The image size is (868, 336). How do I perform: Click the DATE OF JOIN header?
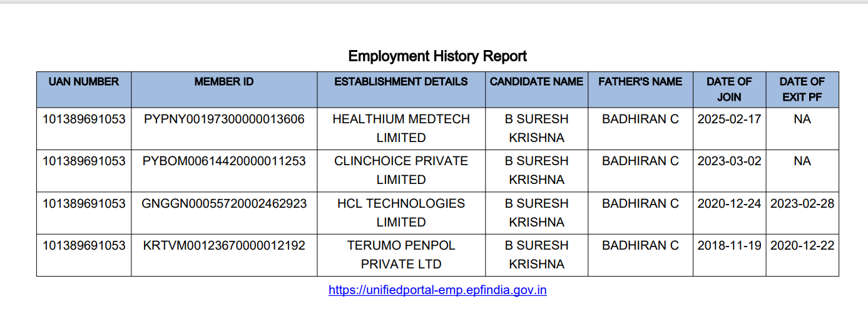click(729, 89)
